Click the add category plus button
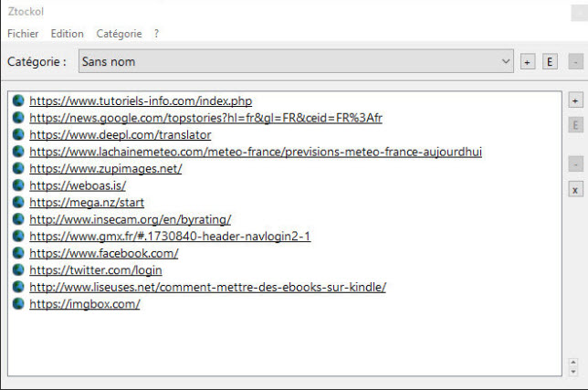588x390 pixels. (x=527, y=62)
